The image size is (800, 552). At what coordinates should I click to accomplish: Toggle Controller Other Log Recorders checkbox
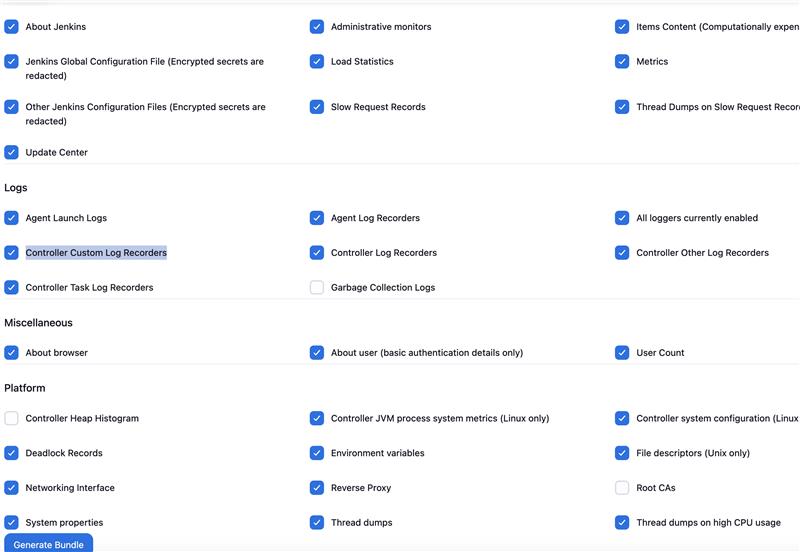(622, 253)
